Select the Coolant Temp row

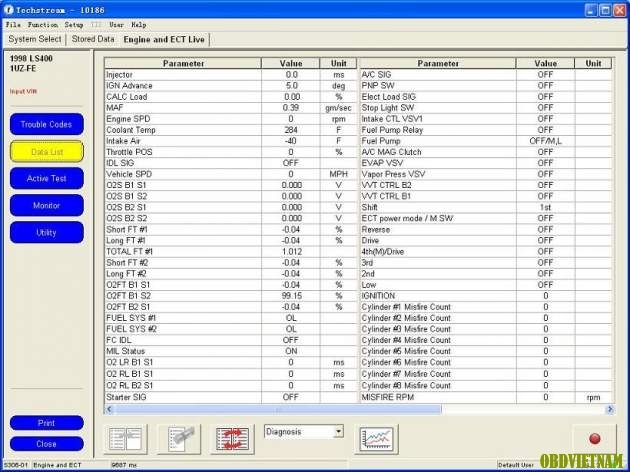(231, 130)
